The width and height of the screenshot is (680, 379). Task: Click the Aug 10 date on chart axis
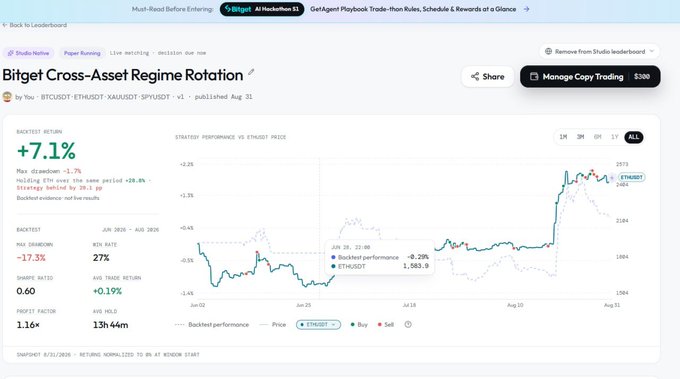pyautogui.click(x=515, y=305)
